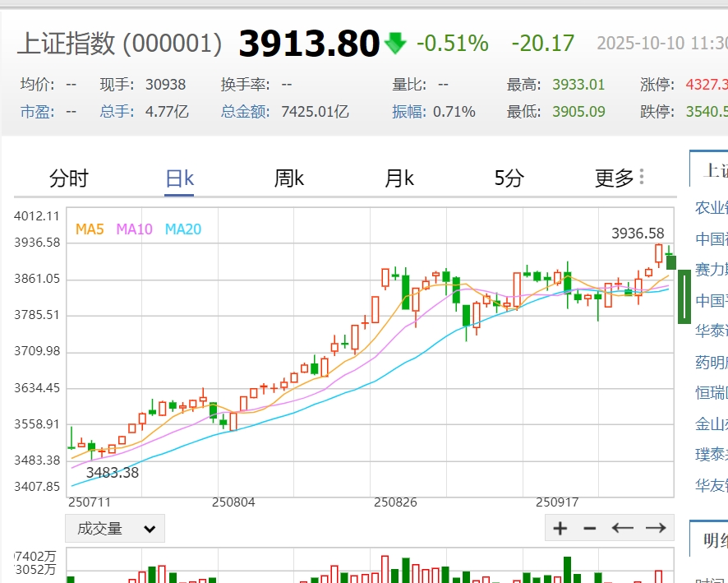Click the 0.71% amplitude value
The width and height of the screenshot is (728, 583).
pyautogui.click(x=454, y=112)
